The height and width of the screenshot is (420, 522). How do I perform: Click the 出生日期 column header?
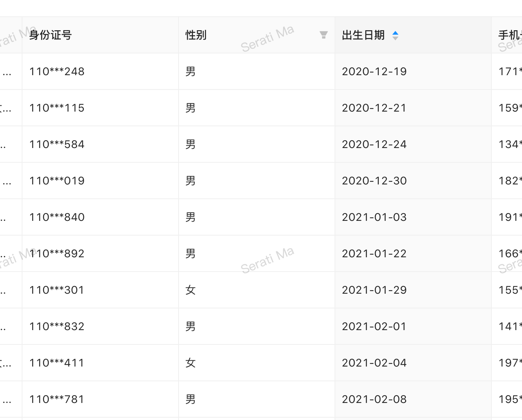coord(413,35)
